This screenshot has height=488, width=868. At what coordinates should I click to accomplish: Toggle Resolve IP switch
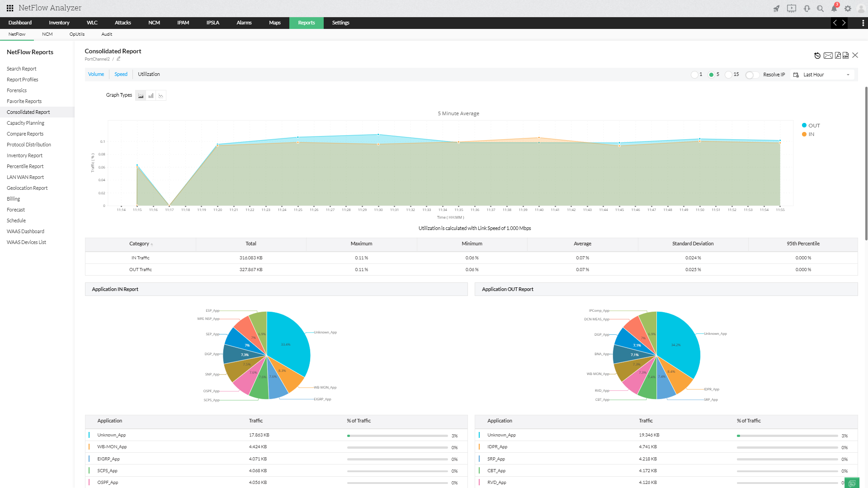[x=752, y=75]
